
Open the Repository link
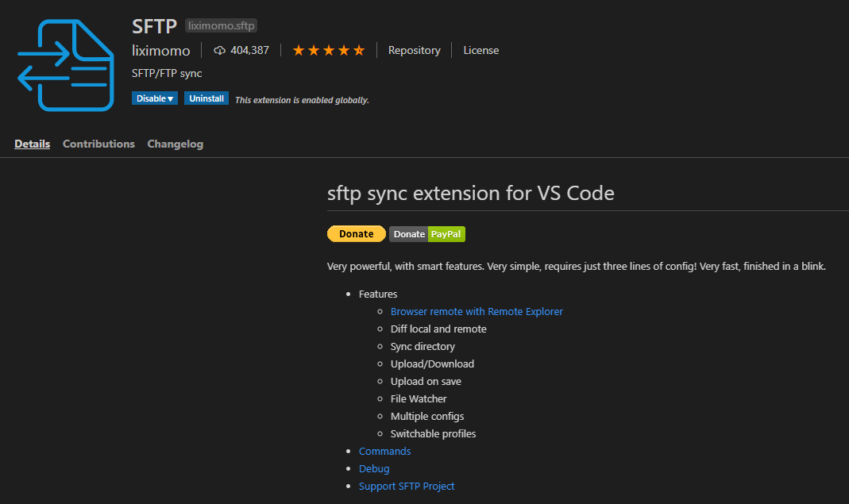point(414,50)
